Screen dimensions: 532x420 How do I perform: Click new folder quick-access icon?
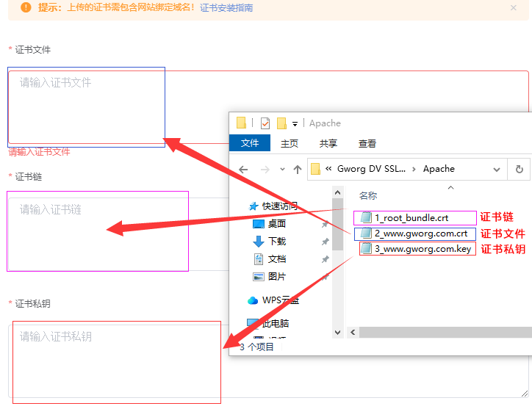tap(281, 123)
